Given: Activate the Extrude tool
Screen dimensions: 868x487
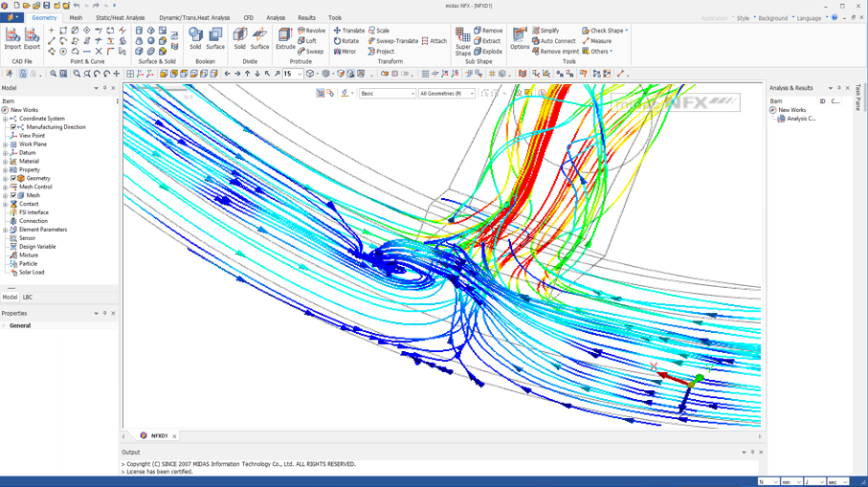Looking at the screenshot, I should tap(285, 38).
